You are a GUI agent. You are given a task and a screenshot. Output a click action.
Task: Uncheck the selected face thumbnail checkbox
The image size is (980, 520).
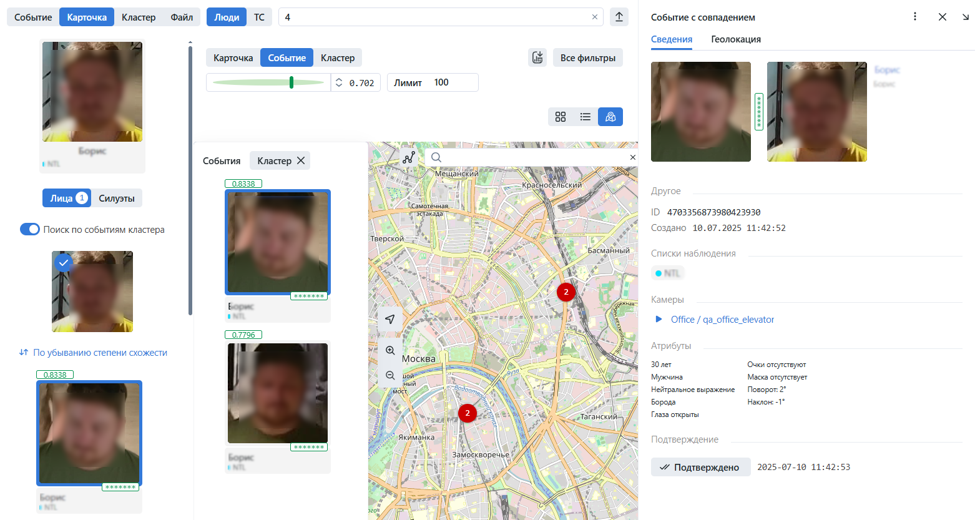click(63, 263)
